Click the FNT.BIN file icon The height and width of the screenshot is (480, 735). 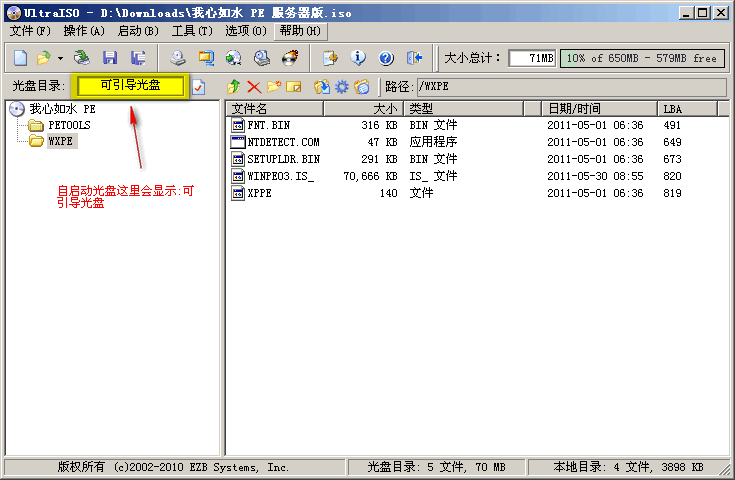pyautogui.click(x=238, y=125)
